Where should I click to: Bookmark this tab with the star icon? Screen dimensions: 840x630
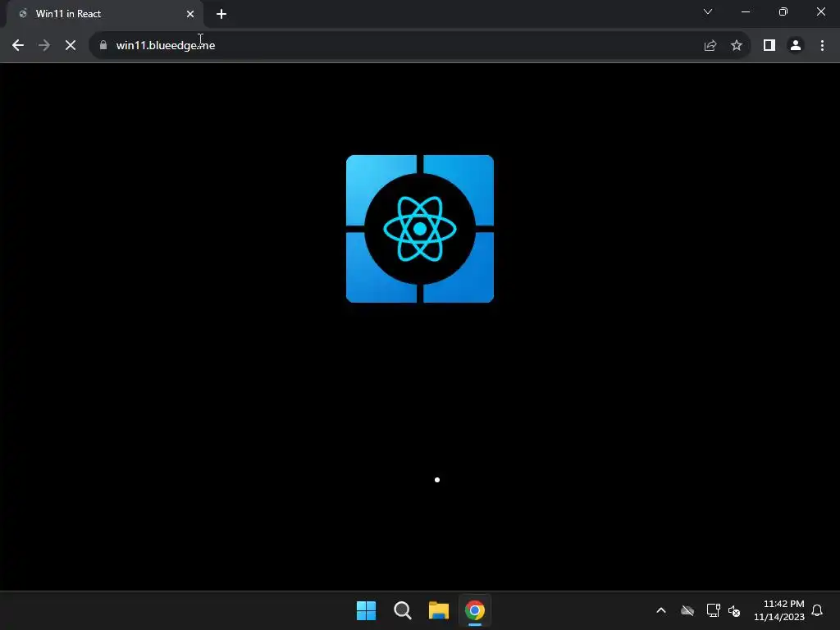pos(737,46)
